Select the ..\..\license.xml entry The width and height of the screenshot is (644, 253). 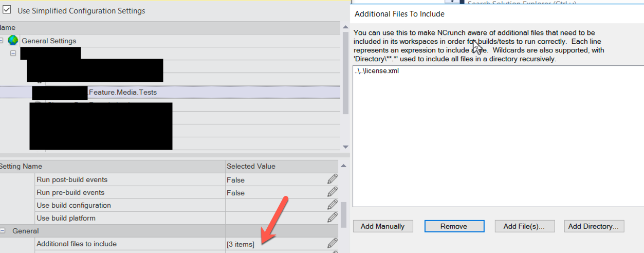click(x=377, y=71)
